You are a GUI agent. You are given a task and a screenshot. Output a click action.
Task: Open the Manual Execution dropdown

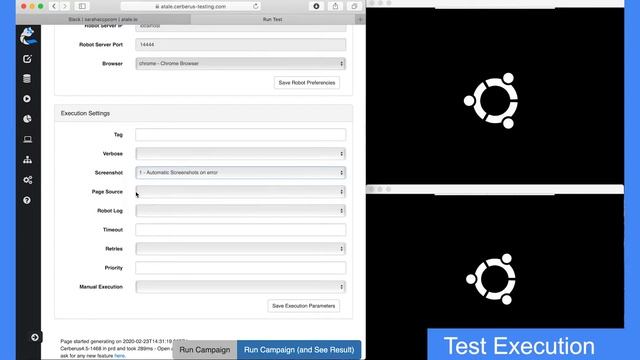pos(240,287)
